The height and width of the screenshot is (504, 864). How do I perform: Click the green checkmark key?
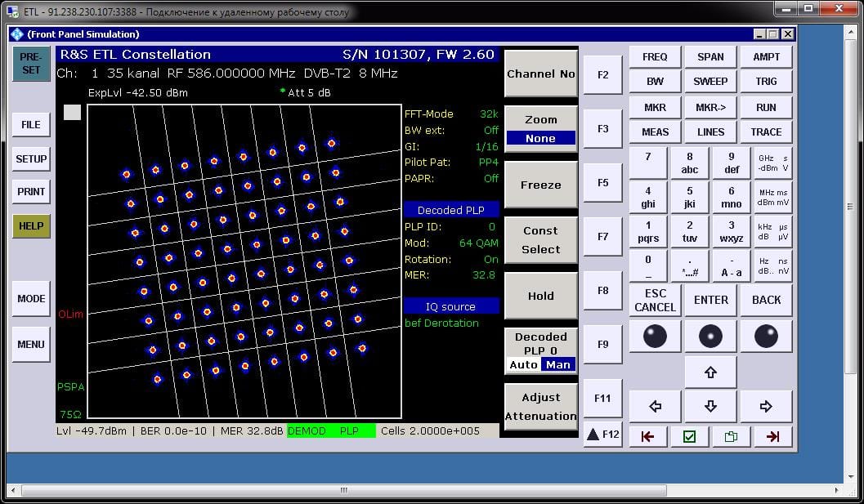point(689,436)
